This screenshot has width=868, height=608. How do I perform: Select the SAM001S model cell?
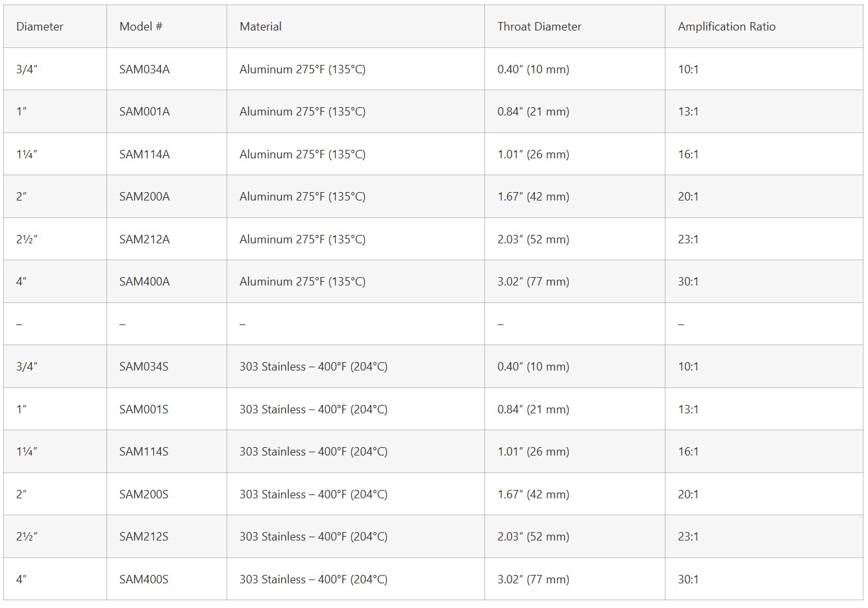(143, 409)
